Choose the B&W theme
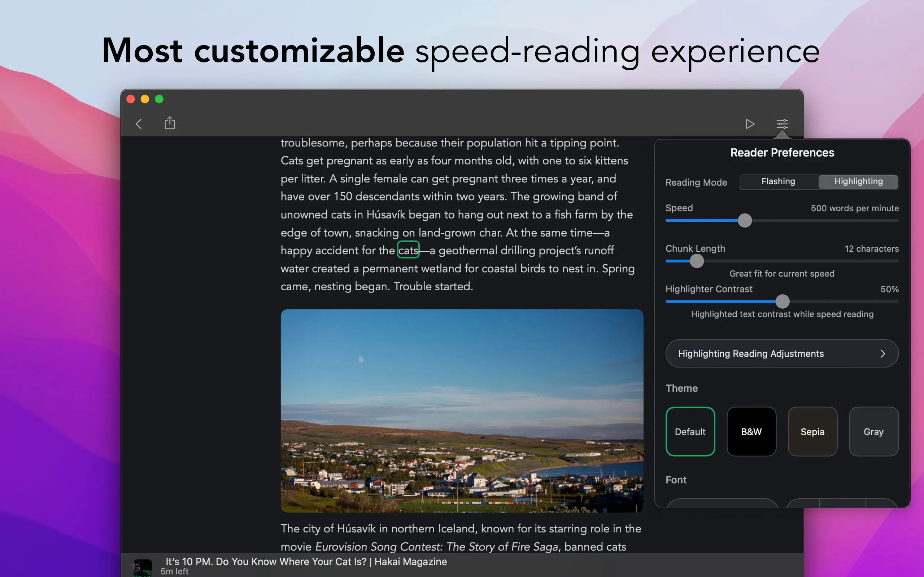Image resolution: width=924 pixels, height=577 pixels. tap(751, 431)
